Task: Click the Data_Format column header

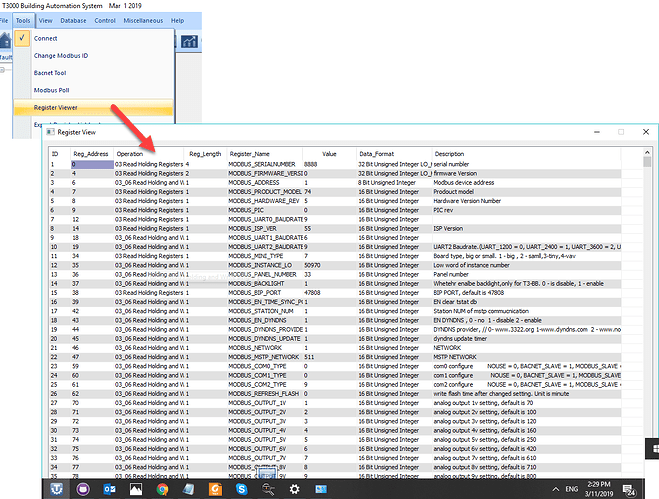Action: click(377, 154)
